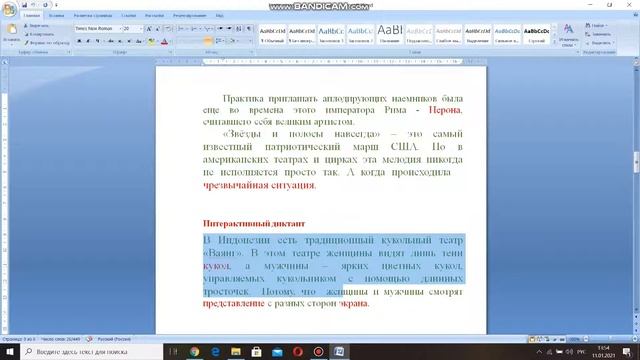Activate Формат по образцу painter
This screenshot has height=360, width=640.
coord(47,42)
